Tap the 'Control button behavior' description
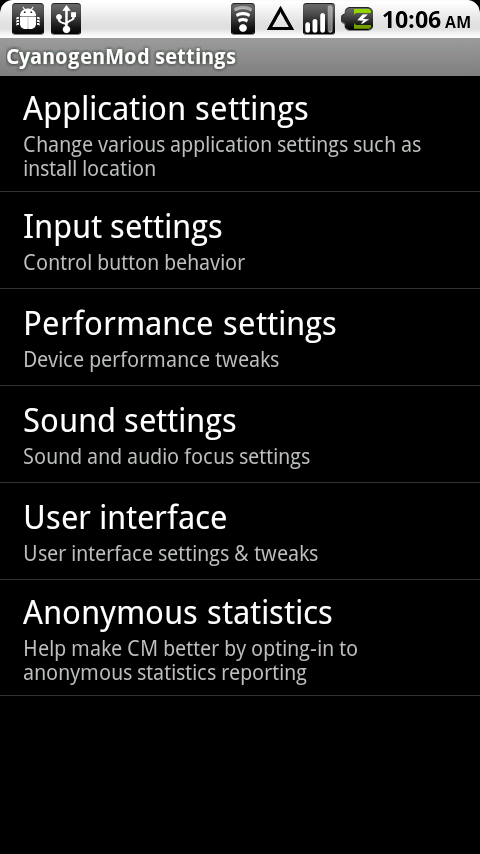480x854 pixels. (134, 263)
